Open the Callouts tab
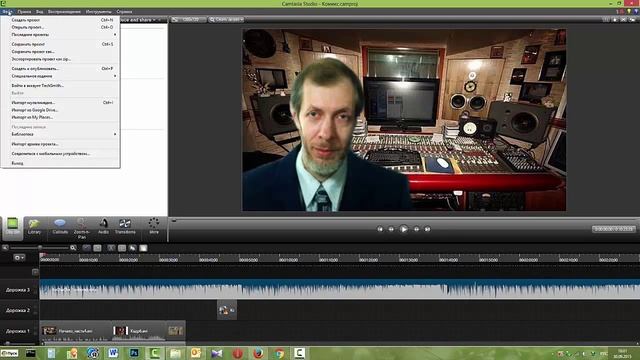The image size is (640, 360). (60, 227)
